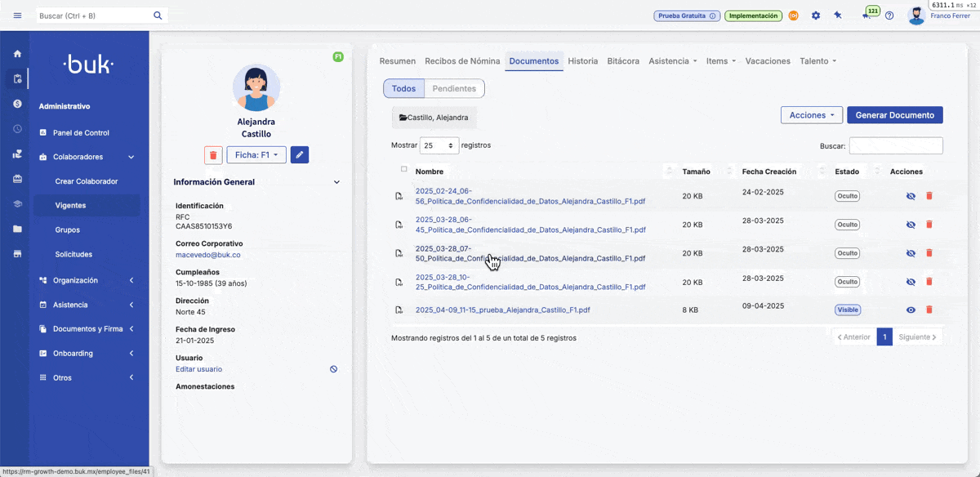Viewport: 980px width, 477px height.
Task: Toggle visibility of the prueba document
Action: [911, 310]
